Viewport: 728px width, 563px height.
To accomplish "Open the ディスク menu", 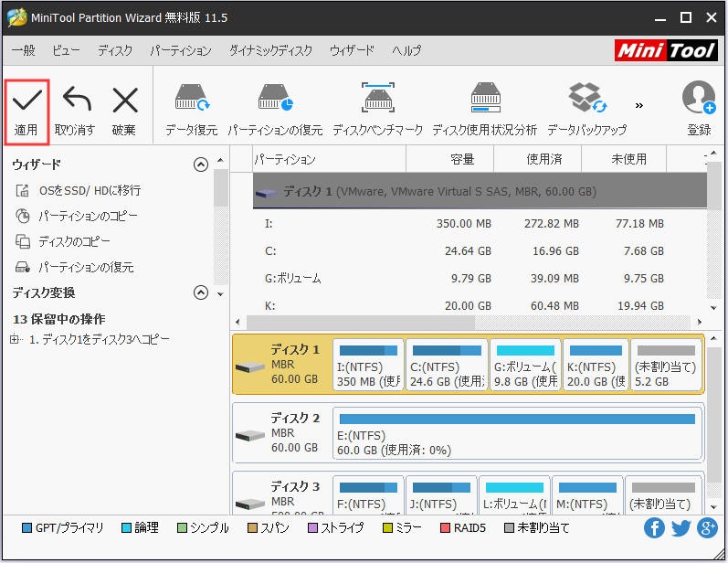I will tap(115, 50).
